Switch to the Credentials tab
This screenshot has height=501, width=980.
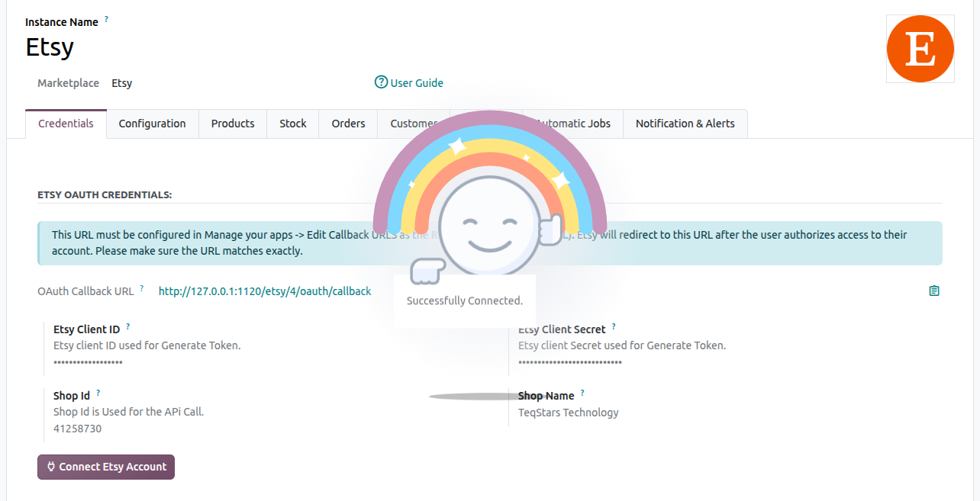pyautogui.click(x=66, y=124)
